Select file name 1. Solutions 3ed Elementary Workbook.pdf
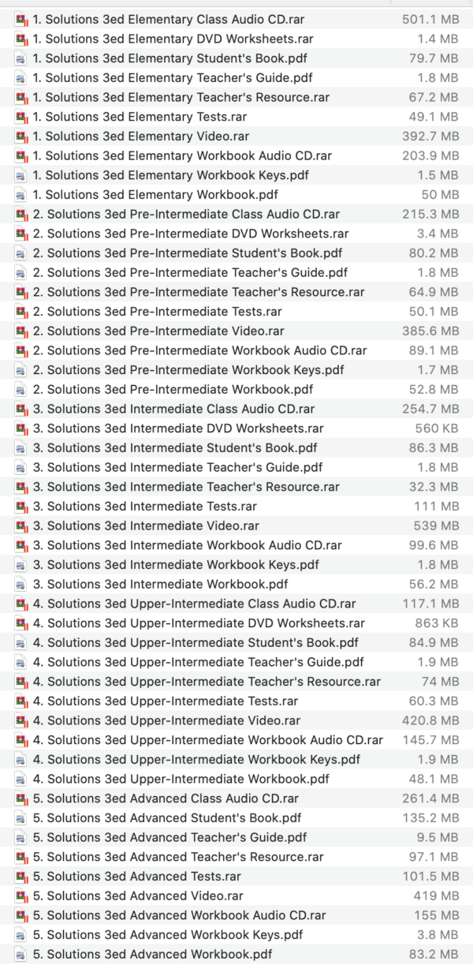The height and width of the screenshot is (980, 473). pos(155,194)
